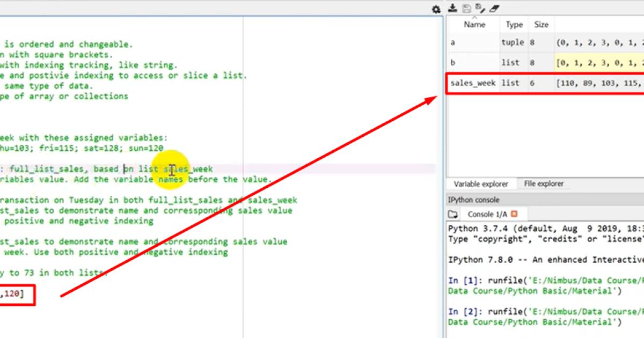Remove all variables using the eraser icon
The width and height of the screenshot is (644, 338).
coord(495,8)
